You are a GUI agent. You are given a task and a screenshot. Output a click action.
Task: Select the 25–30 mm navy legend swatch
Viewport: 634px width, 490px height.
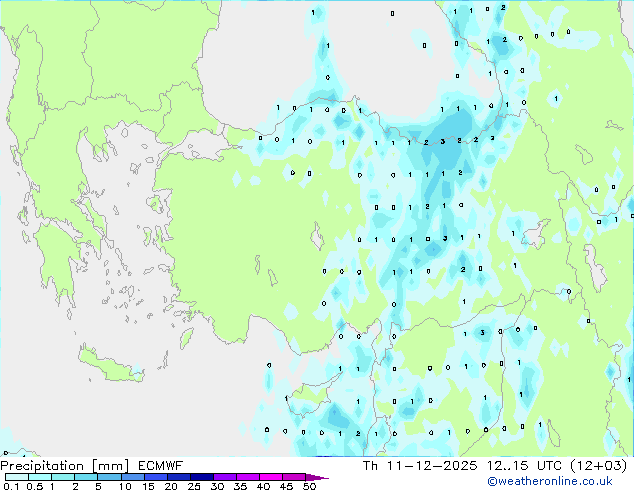[x=202, y=477]
